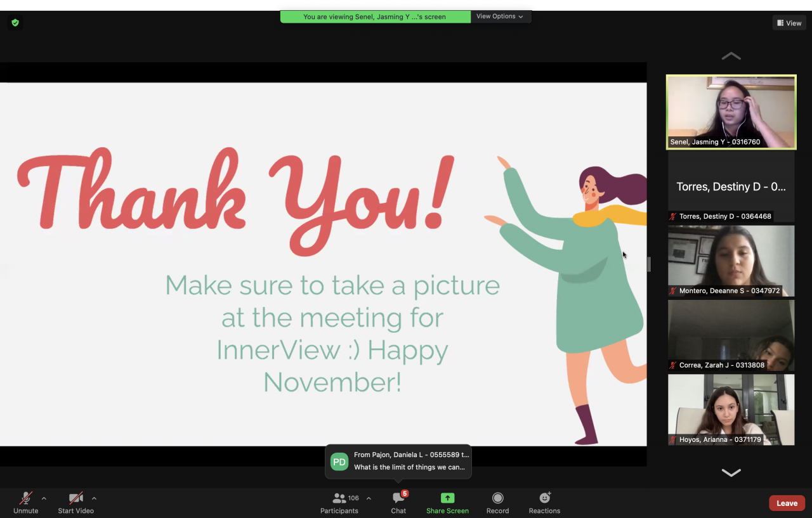Open the Chat panel
This screenshot has width=812, height=518.
pos(398,503)
